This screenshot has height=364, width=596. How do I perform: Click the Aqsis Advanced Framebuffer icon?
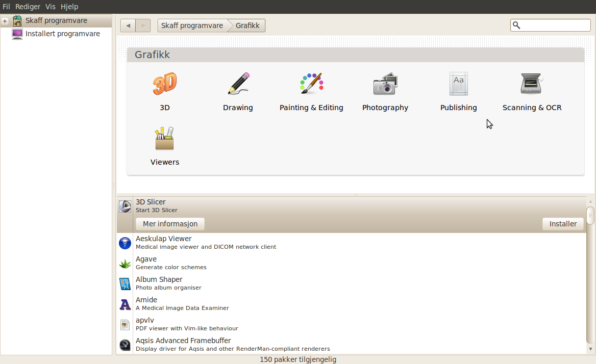(125, 345)
